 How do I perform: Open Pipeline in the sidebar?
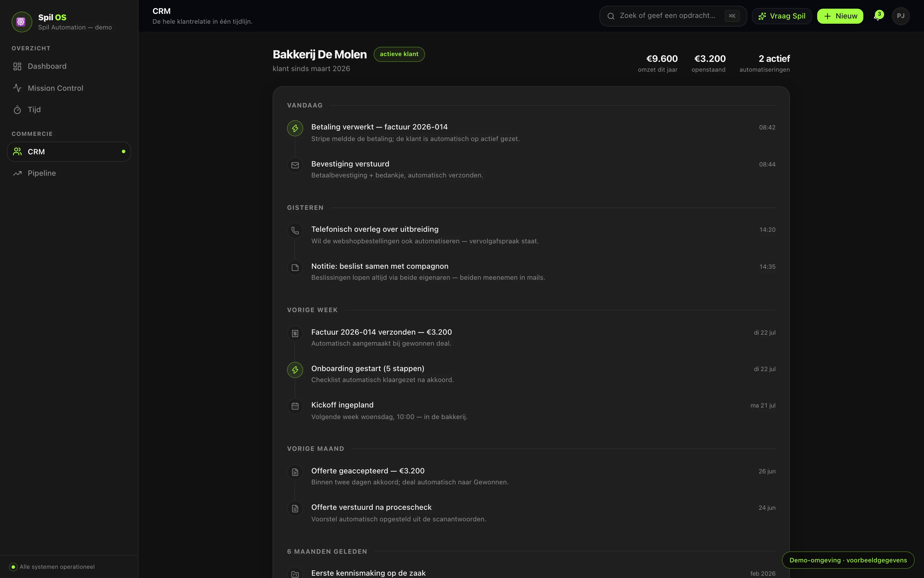(x=69, y=173)
